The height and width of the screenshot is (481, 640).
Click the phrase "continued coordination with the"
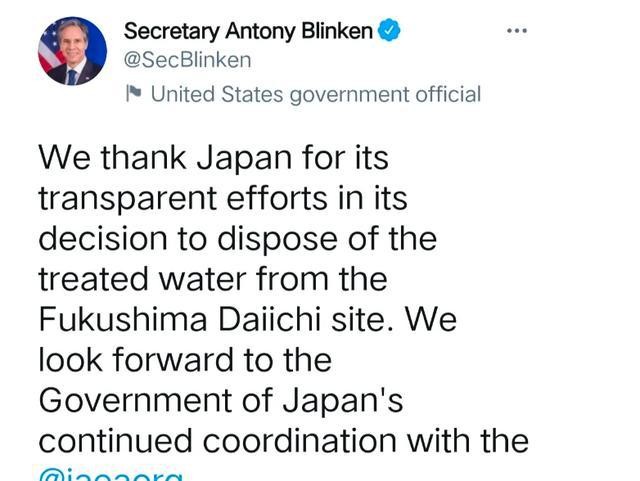282,440
